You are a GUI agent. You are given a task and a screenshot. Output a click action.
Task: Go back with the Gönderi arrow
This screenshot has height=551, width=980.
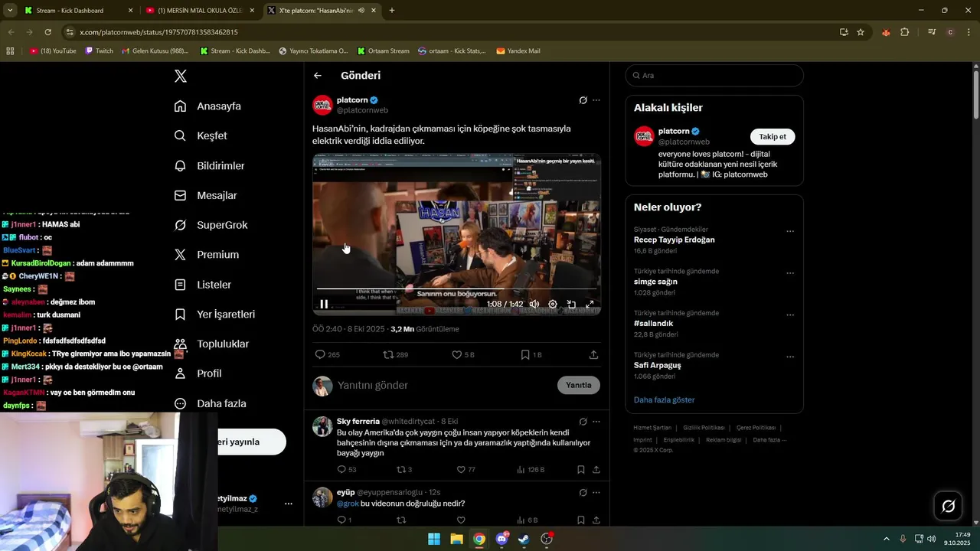(318, 76)
